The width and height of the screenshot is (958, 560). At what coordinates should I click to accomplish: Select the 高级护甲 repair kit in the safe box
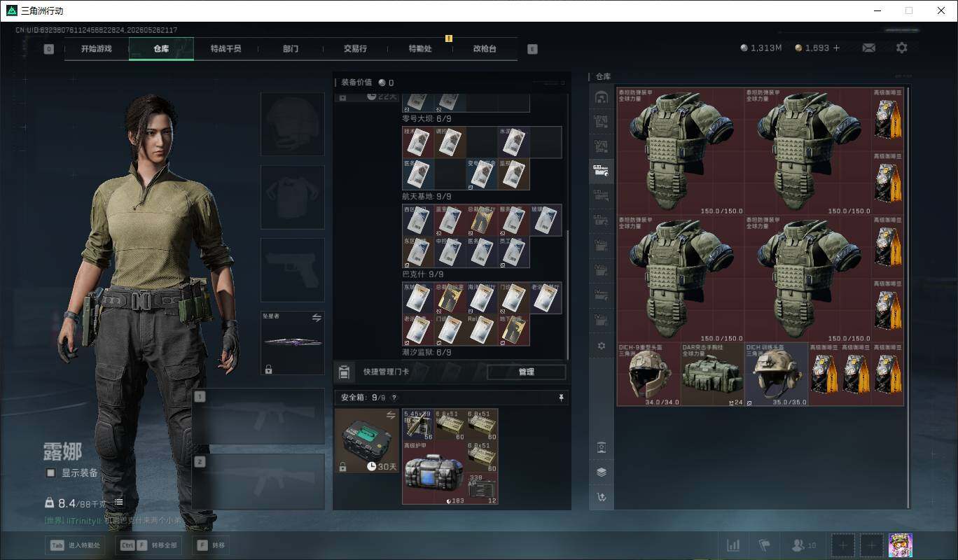[433, 472]
